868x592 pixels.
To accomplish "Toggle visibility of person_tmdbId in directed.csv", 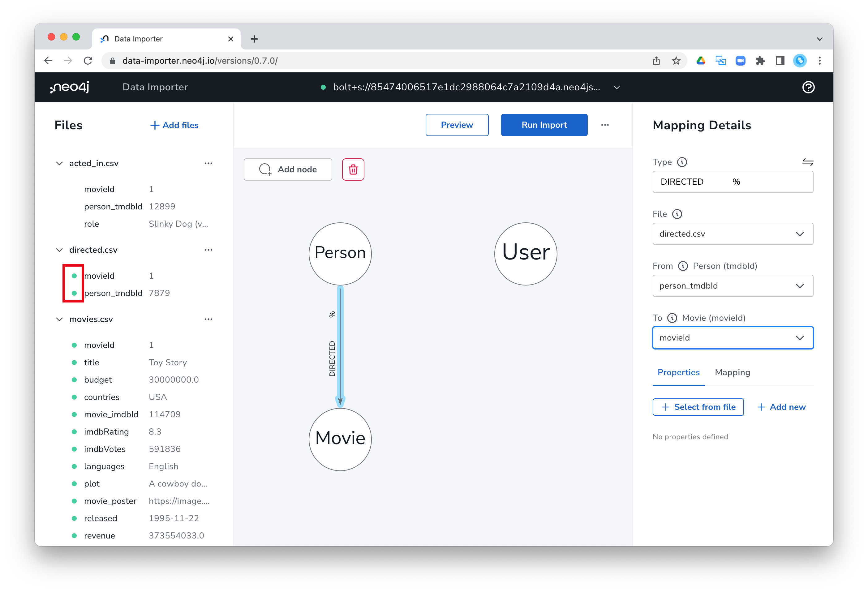I will (75, 293).
